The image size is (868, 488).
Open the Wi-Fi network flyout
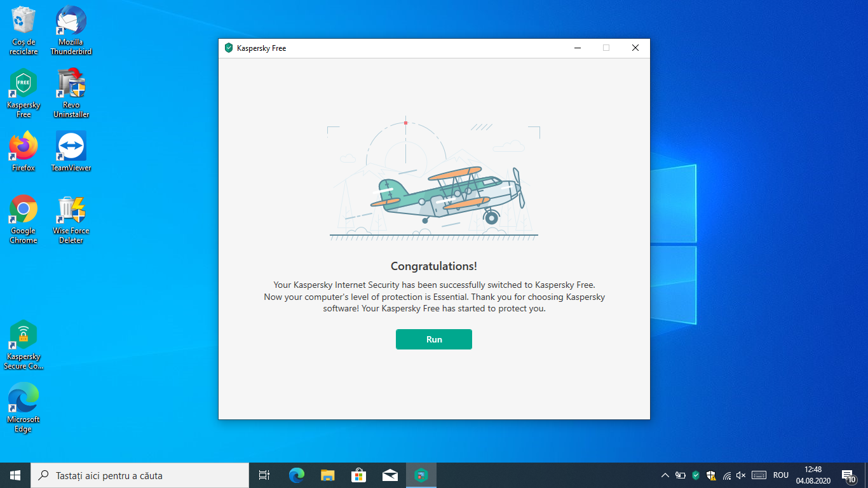[726, 475]
